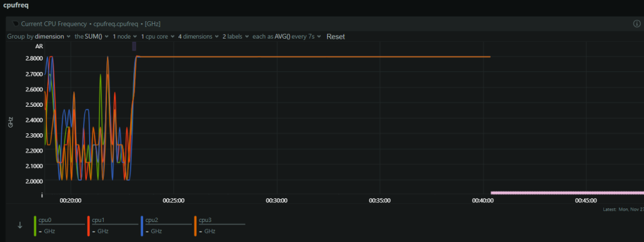Click the 00:20:00 time axis label
The image size is (644, 242).
(x=70, y=201)
